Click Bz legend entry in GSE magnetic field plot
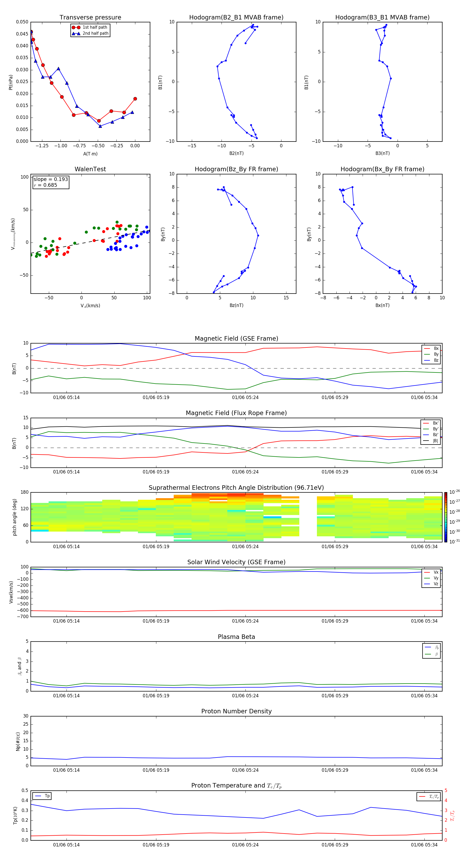The width and height of the screenshot is (473, 868). [x=431, y=361]
